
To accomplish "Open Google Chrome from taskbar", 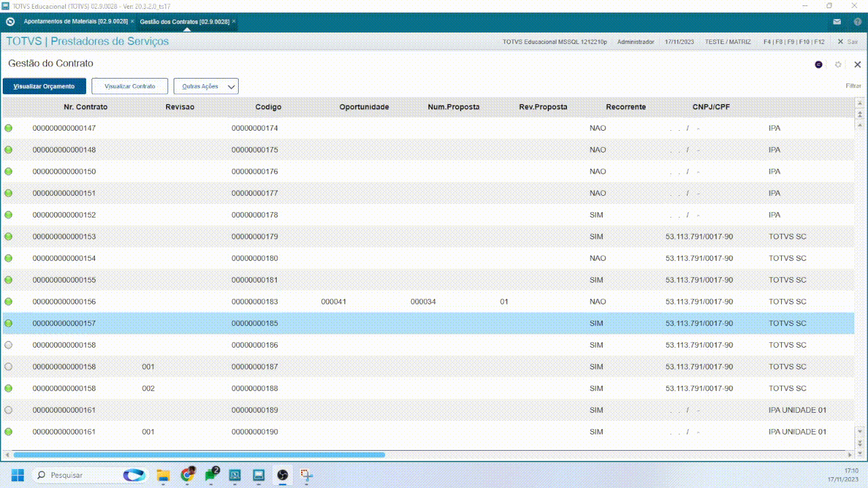I will click(188, 474).
